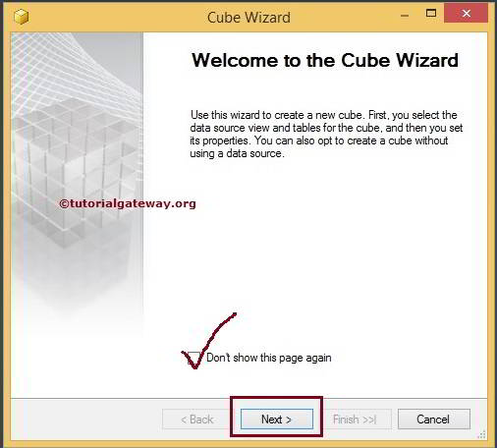Maximize the Cube Wizard window
497x448 pixels.
click(431, 13)
